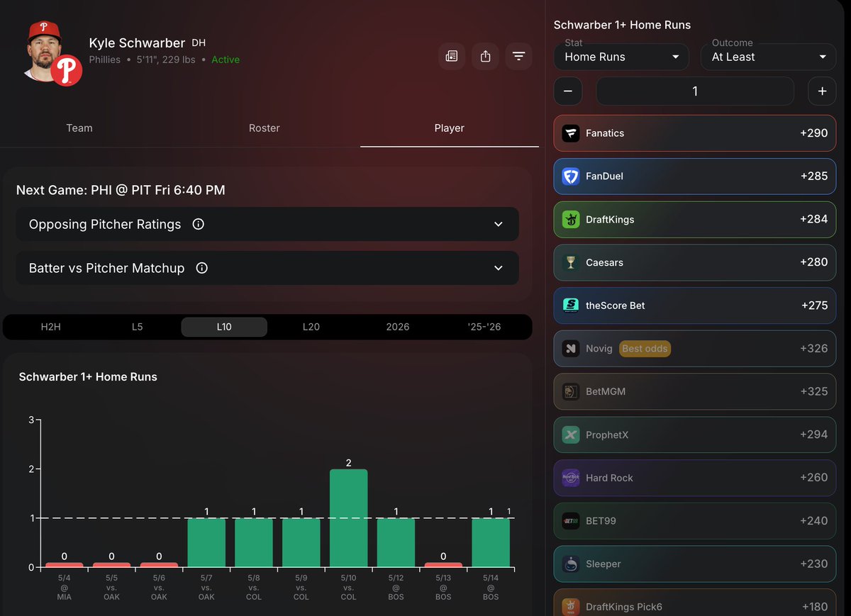Screen dimensions: 851x616
Task: Click info icon beside Batter vs Pitcher Matchup
Action: (202, 268)
